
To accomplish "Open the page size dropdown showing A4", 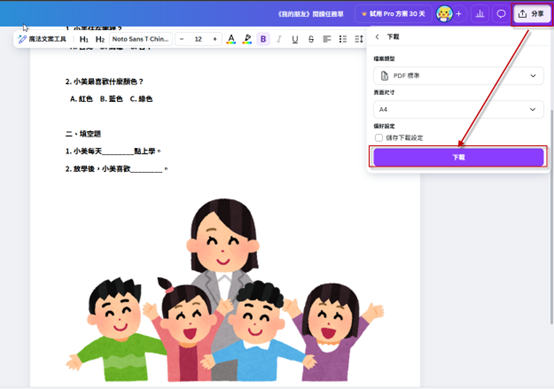I will (x=458, y=110).
